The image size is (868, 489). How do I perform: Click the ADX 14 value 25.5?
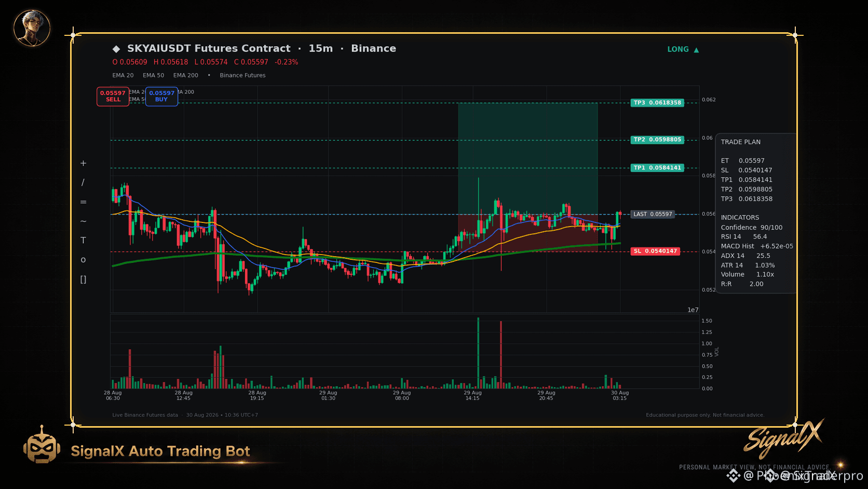point(763,256)
